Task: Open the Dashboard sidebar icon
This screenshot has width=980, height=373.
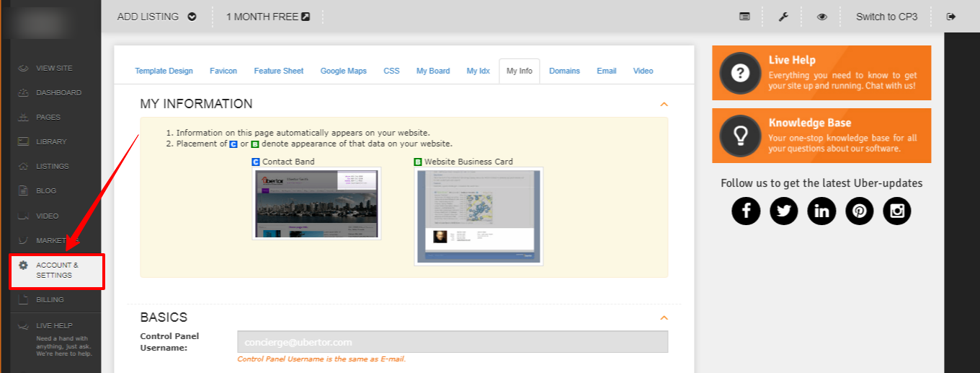Action: [x=23, y=92]
